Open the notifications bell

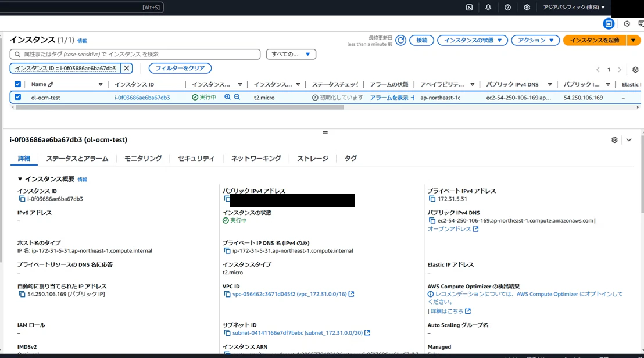[x=488, y=8]
